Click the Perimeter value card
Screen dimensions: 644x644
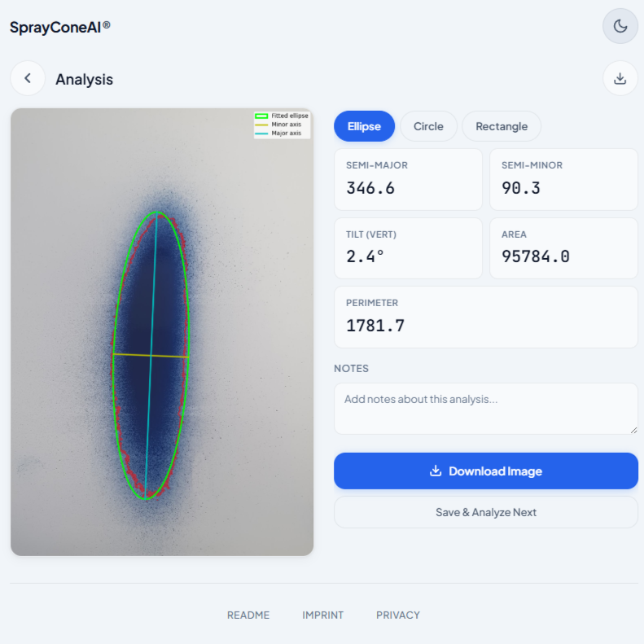[486, 317]
